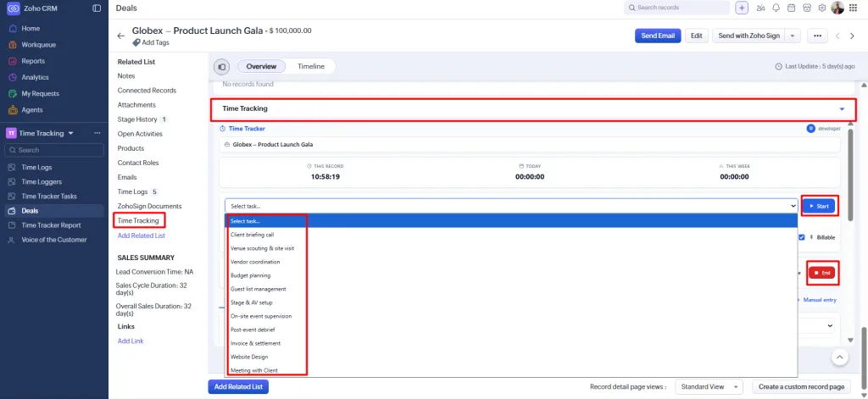The image size is (868, 399).
Task: Click the Send Email button
Action: coord(658,36)
